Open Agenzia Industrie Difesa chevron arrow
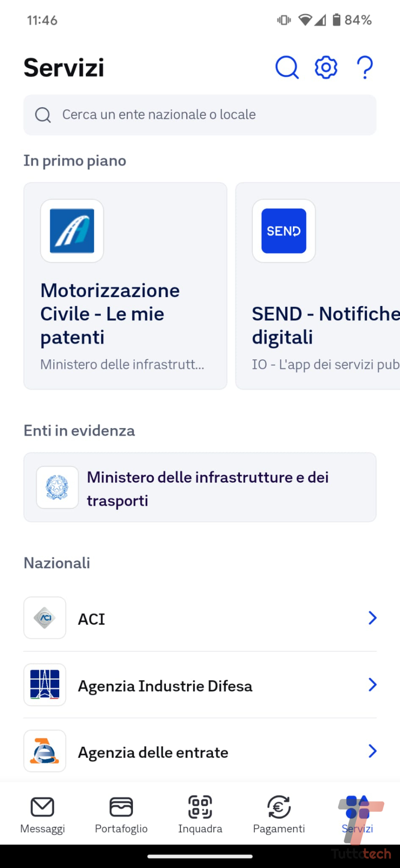 pos(372,684)
